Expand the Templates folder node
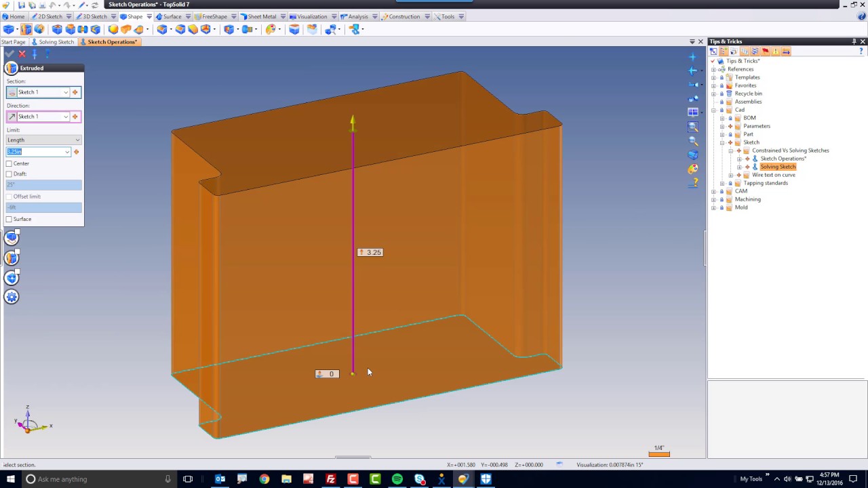This screenshot has width=868, height=488. (713, 77)
